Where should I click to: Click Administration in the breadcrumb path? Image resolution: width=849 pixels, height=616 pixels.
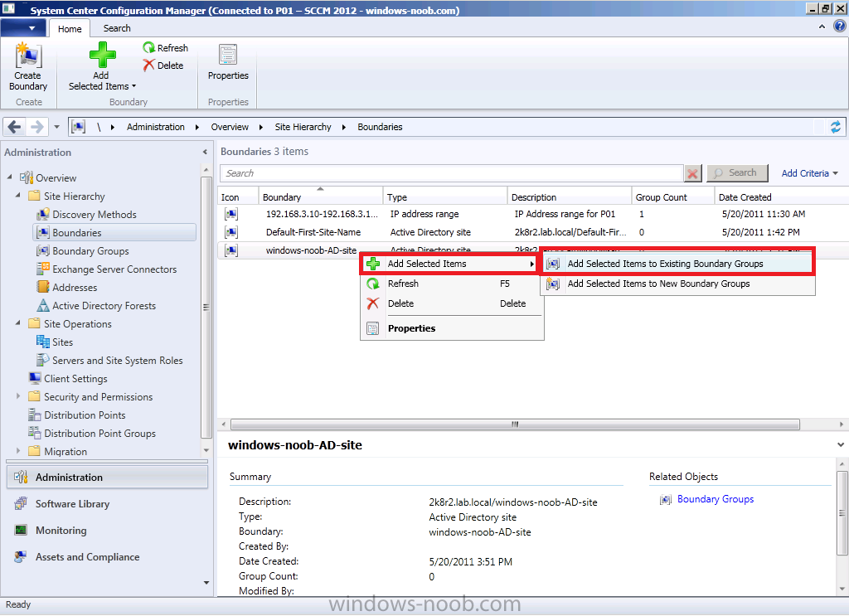point(155,127)
